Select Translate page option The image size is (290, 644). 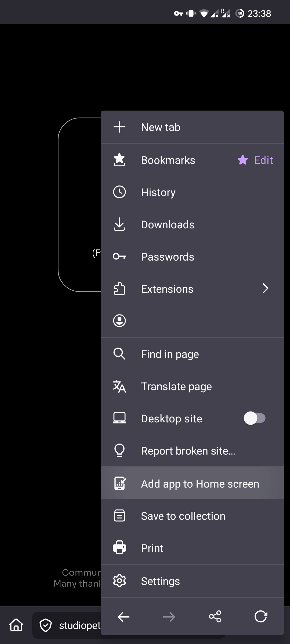(176, 386)
